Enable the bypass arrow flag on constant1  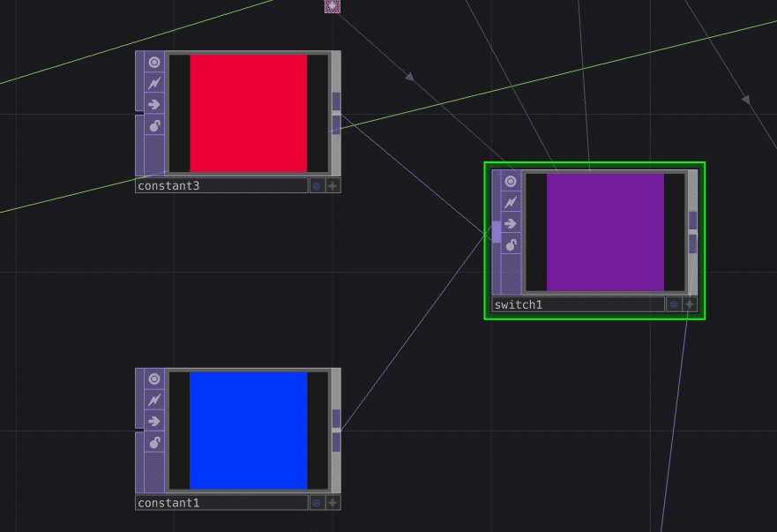(x=154, y=421)
